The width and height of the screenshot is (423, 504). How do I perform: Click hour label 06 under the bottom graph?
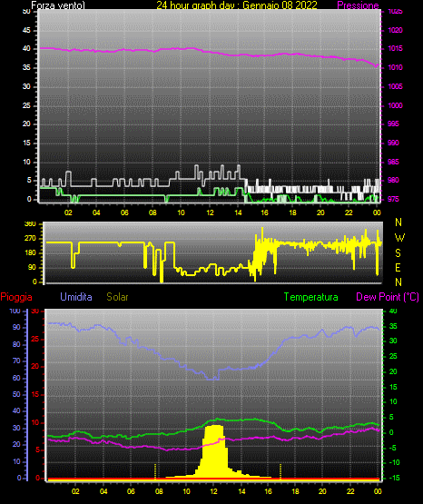pyautogui.click(x=131, y=491)
